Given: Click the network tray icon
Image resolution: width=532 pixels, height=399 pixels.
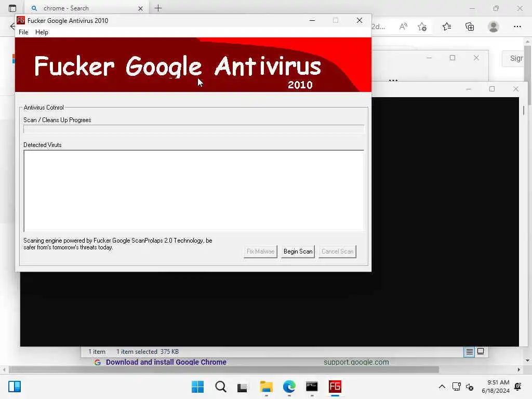Looking at the screenshot, I should tap(456, 387).
